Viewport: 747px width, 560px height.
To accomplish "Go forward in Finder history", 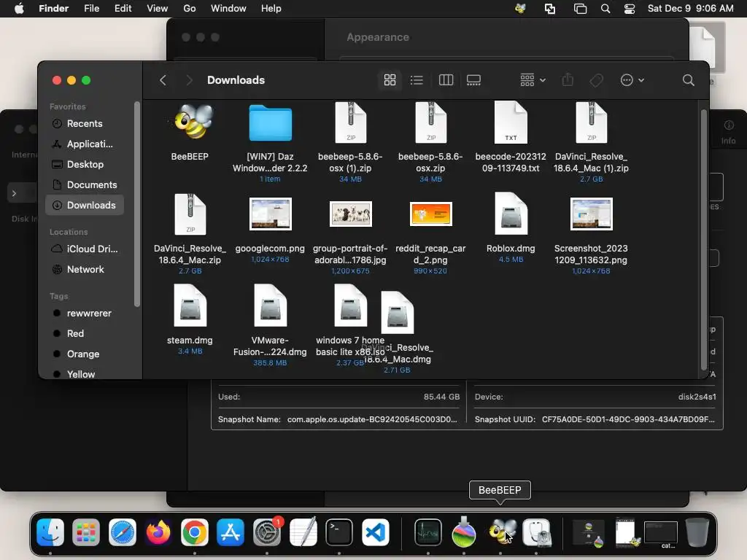I will (x=189, y=80).
